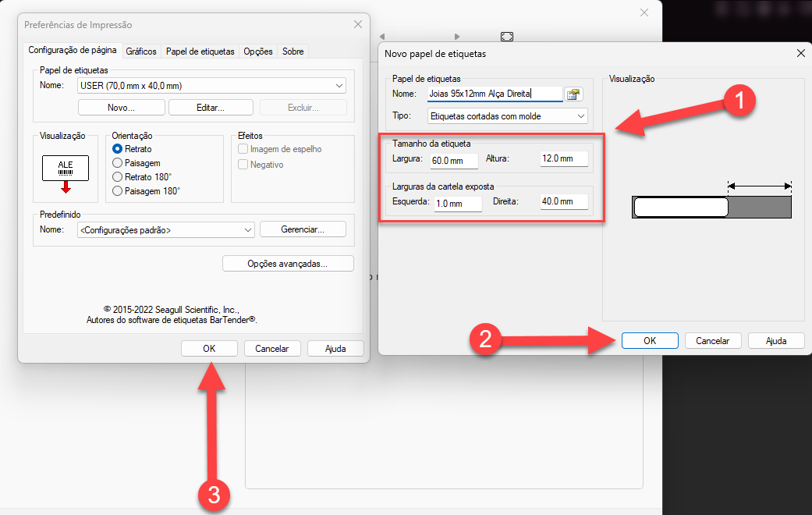Select the Configuração de página tab

pyautogui.click(x=73, y=50)
